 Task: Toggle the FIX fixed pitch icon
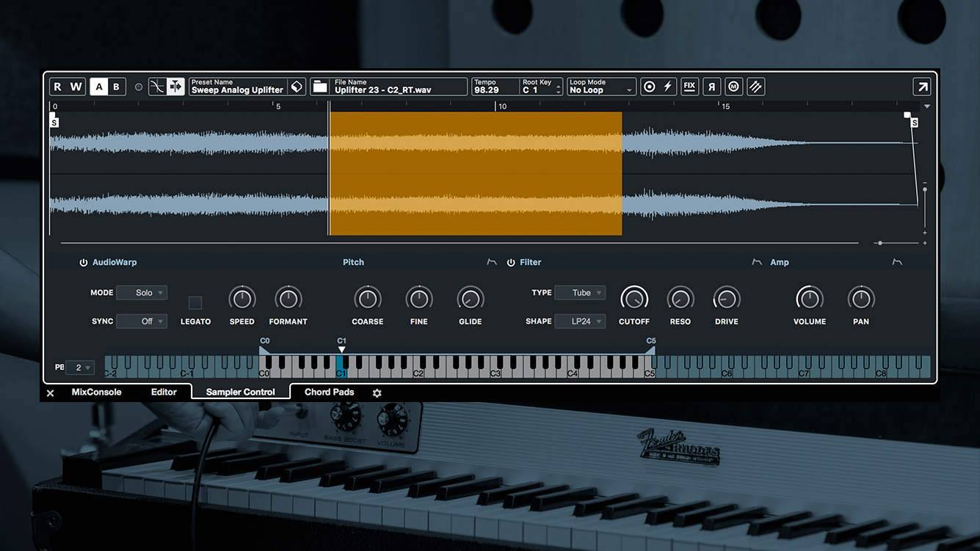(689, 87)
